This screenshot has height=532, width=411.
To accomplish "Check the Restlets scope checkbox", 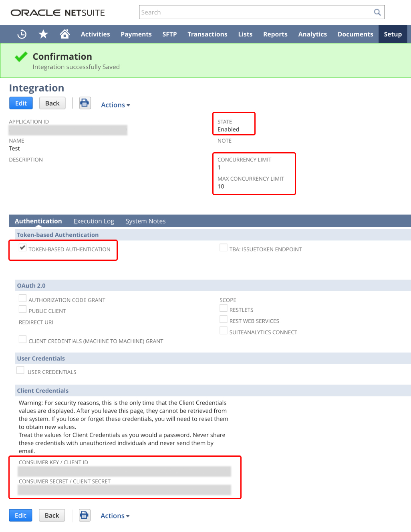I will tap(223, 308).
